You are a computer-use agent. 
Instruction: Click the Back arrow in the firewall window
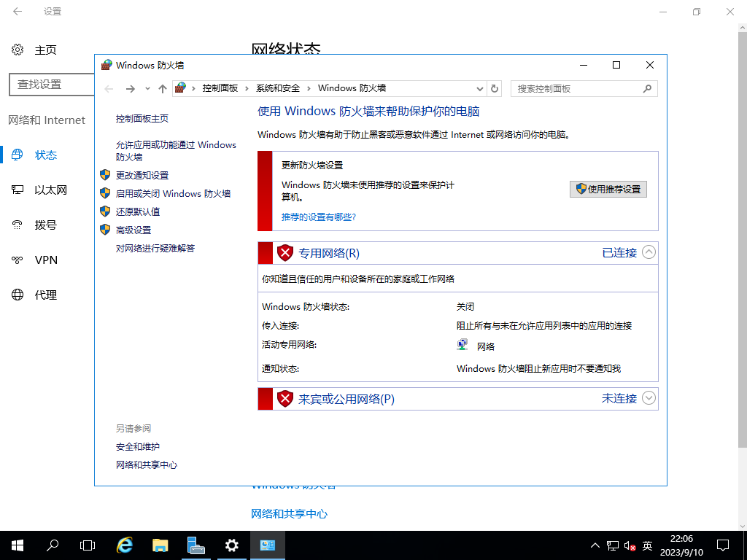click(109, 88)
